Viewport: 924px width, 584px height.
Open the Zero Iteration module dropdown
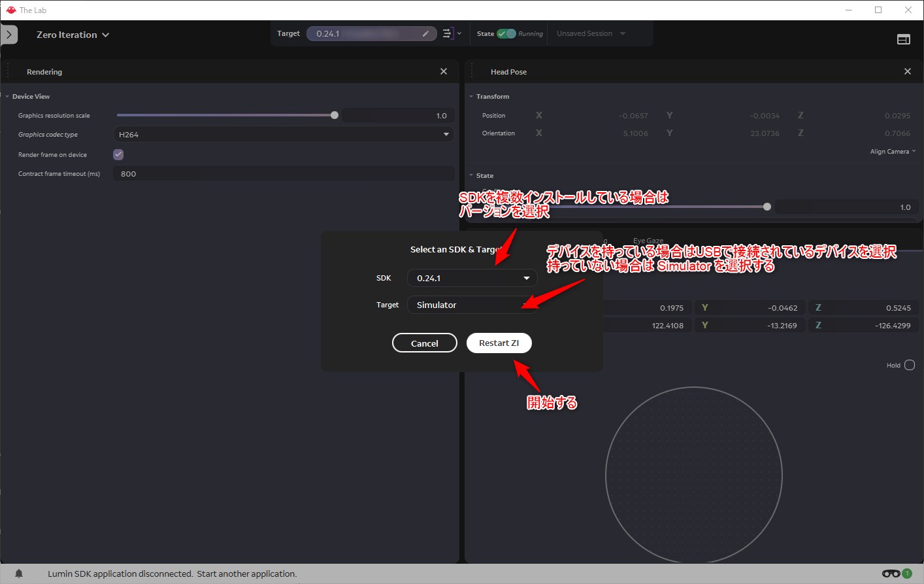pos(73,35)
